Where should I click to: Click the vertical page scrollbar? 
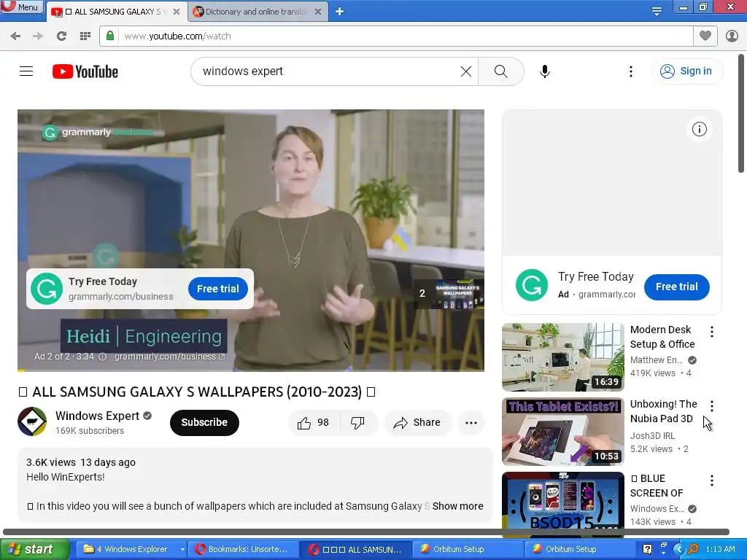pyautogui.click(x=741, y=114)
